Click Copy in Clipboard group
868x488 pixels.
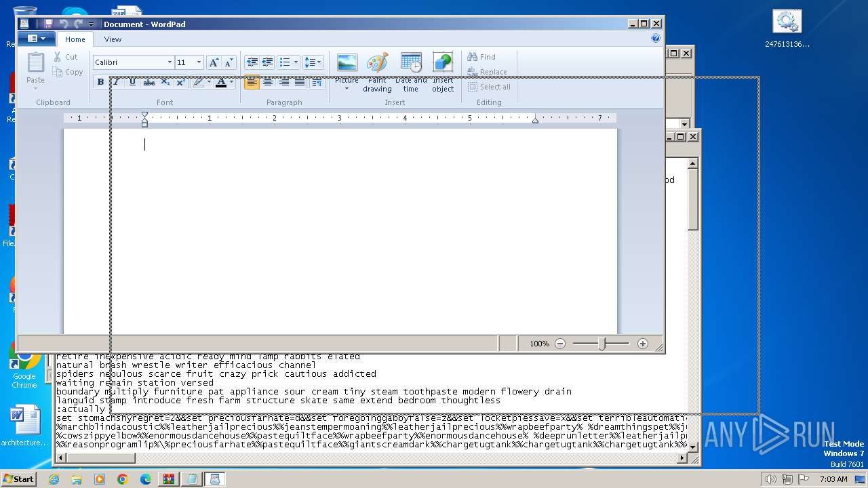[x=68, y=72]
